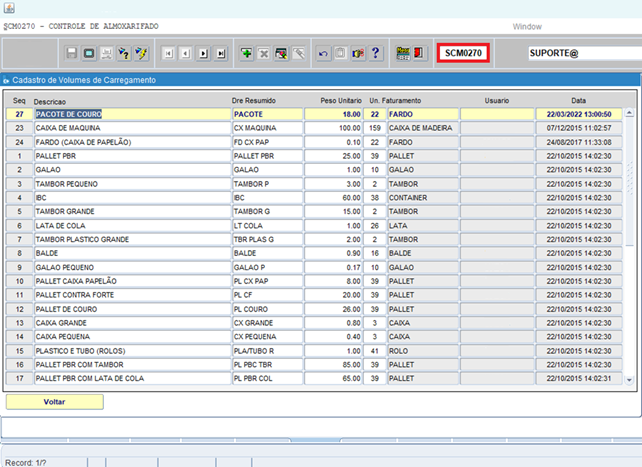Image resolution: width=642 pixels, height=467 pixels.
Task: Click the Menu toolbar icon
Action: point(403,53)
